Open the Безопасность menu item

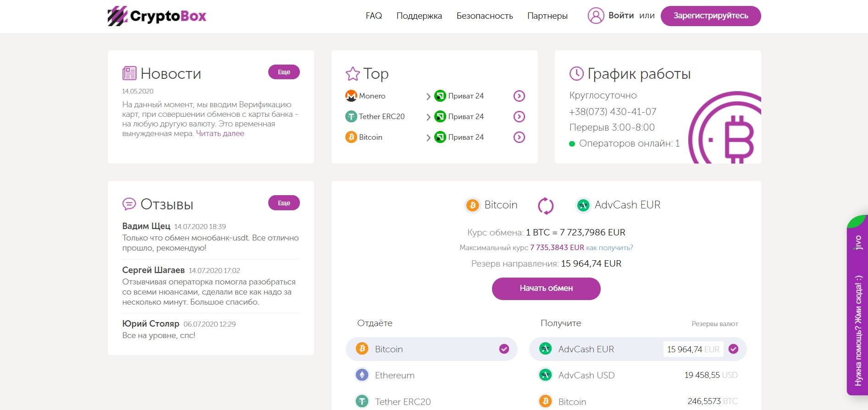coord(485,16)
